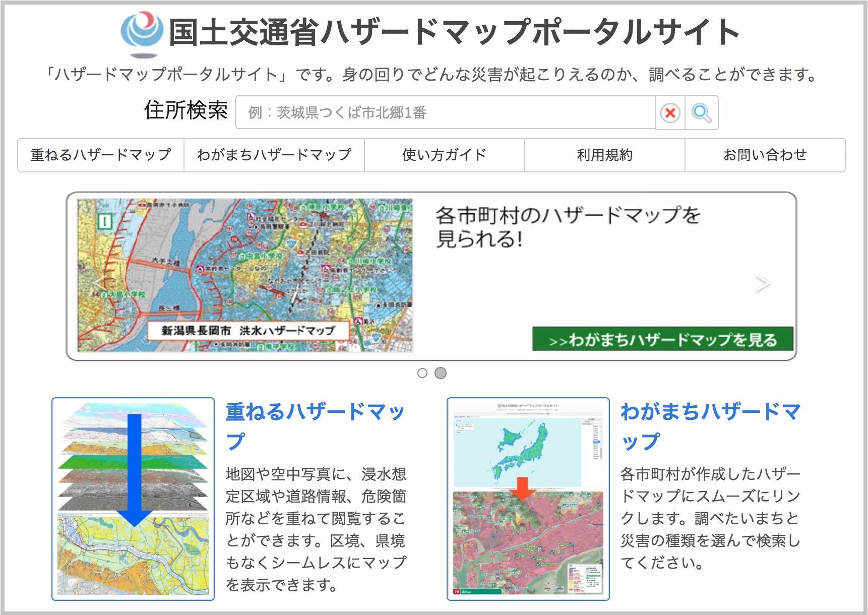Screen dimensions: 868x615
Task: Click the 住所検索 label
Action: click(x=186, y=110)
